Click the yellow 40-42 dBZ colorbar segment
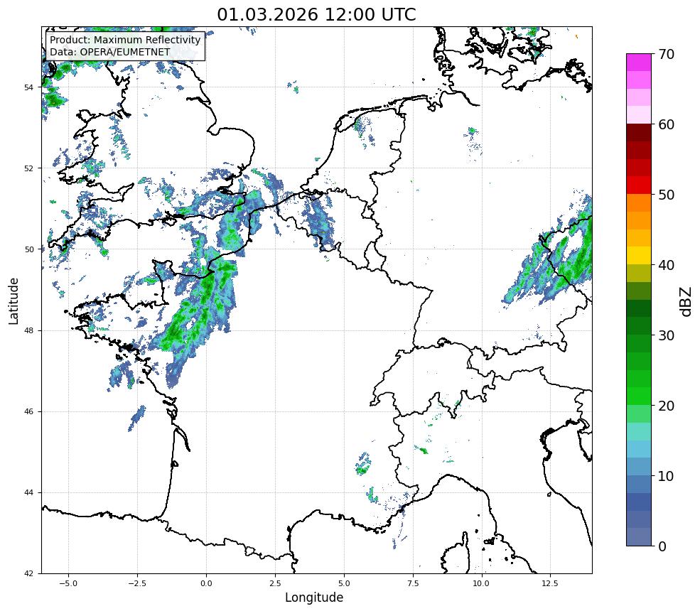Viewport: 700px width, 611px height. (639, 256)
